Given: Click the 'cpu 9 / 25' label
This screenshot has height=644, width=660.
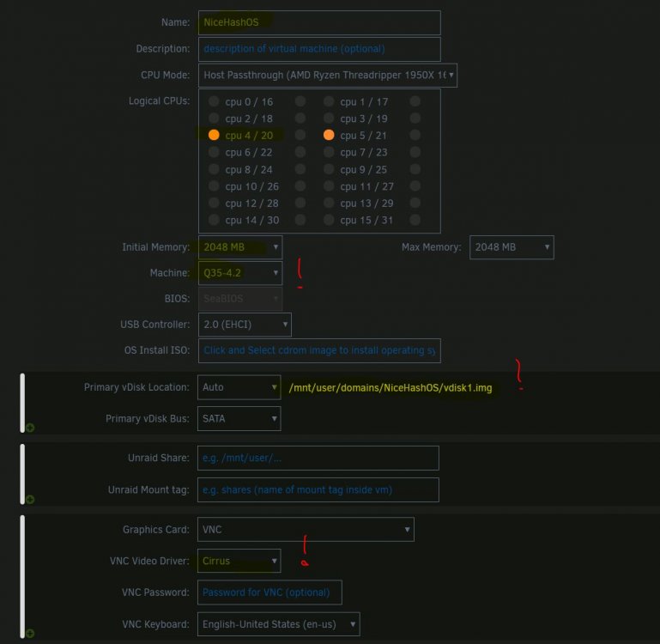Looking at the screenshot, I should (x=363, y=169).
